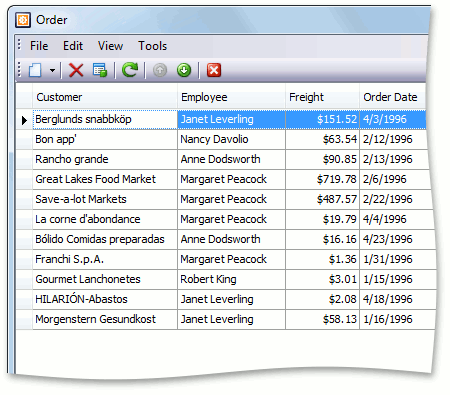Viewport: 450px width, 395px height.
Task: Click the 4/3/1996 order date cell
Action: pos(393,119)
